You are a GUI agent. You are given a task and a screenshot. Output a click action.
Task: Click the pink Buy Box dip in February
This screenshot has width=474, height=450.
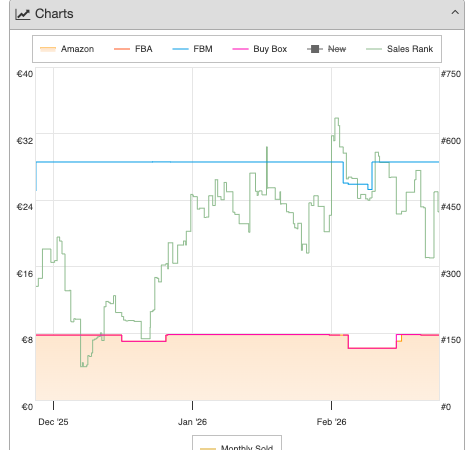(x=372, y=348)
